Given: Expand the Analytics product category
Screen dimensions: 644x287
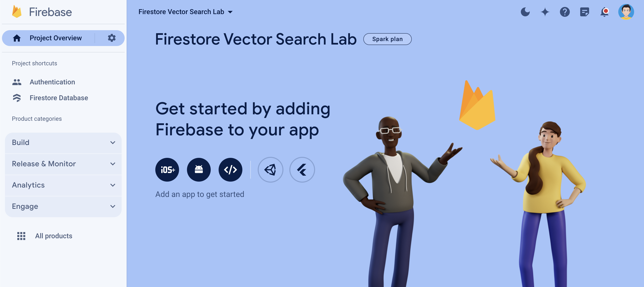Looking at the screenshot, I should [63, 185].
